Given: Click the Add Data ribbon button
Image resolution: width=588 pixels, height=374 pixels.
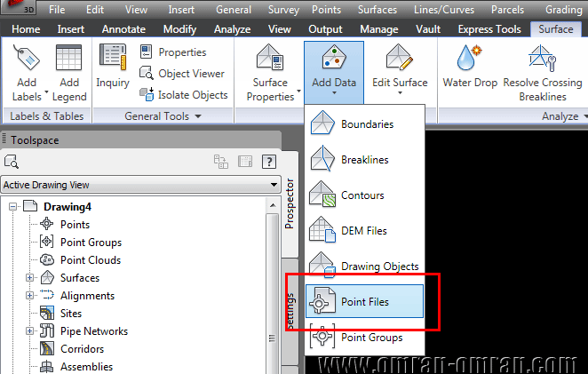Looking at the screenshot, I should click(x=334, y=71).
